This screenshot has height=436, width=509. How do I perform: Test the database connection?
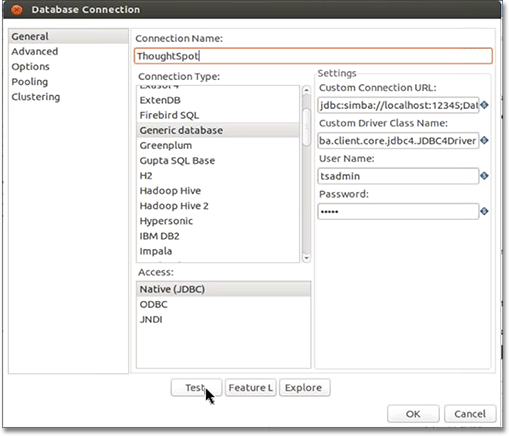(x=196, y=388)
